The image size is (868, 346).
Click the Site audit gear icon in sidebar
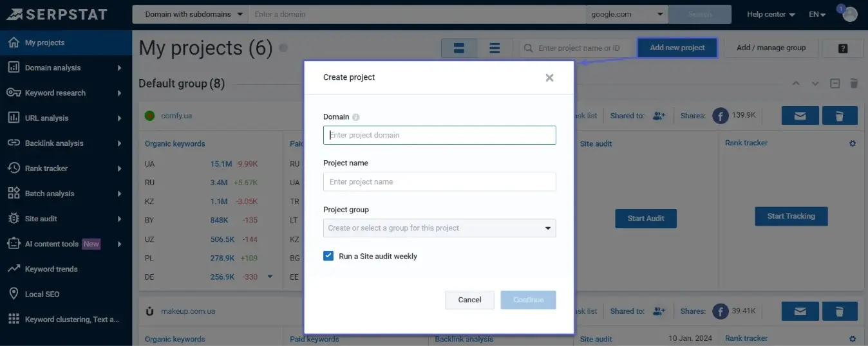click(x=14, y=219)
